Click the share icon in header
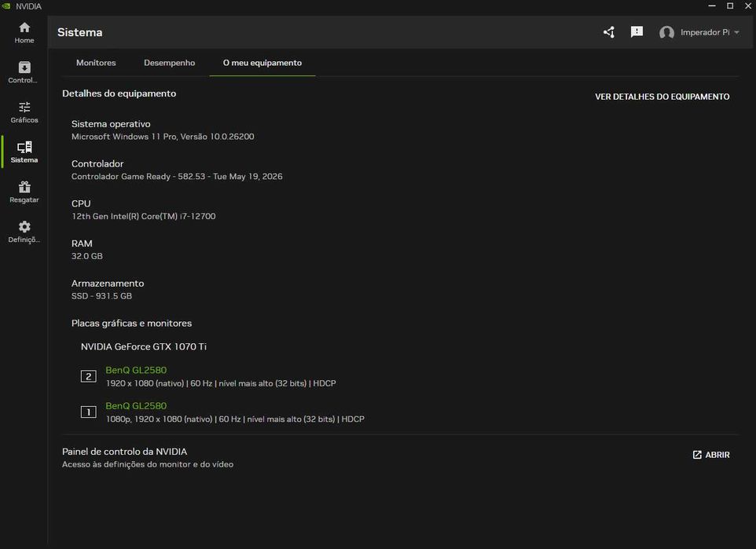756x549 pixels. click(609, 32)
